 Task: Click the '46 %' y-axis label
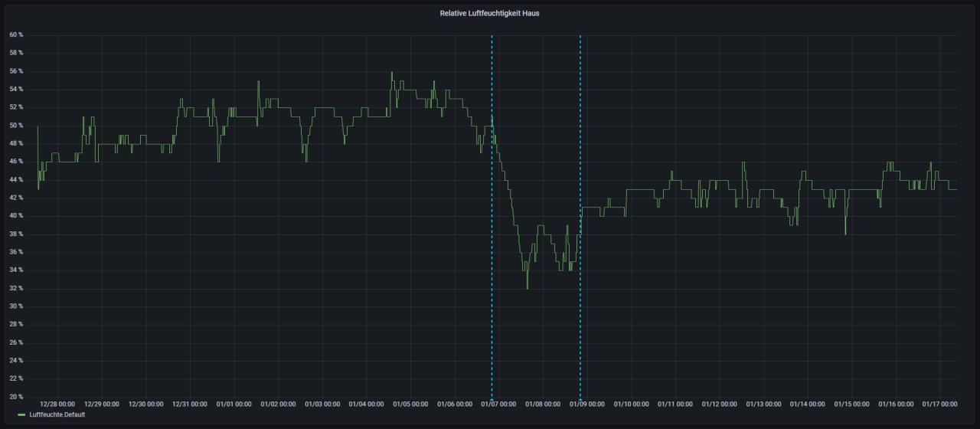pyautogui.click(x=16, y=162)
